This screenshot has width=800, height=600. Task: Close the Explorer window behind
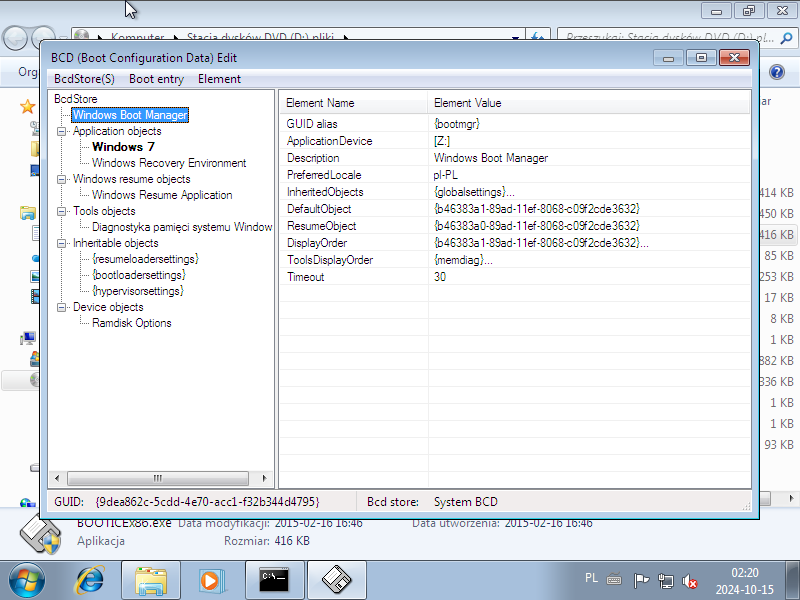782,10
